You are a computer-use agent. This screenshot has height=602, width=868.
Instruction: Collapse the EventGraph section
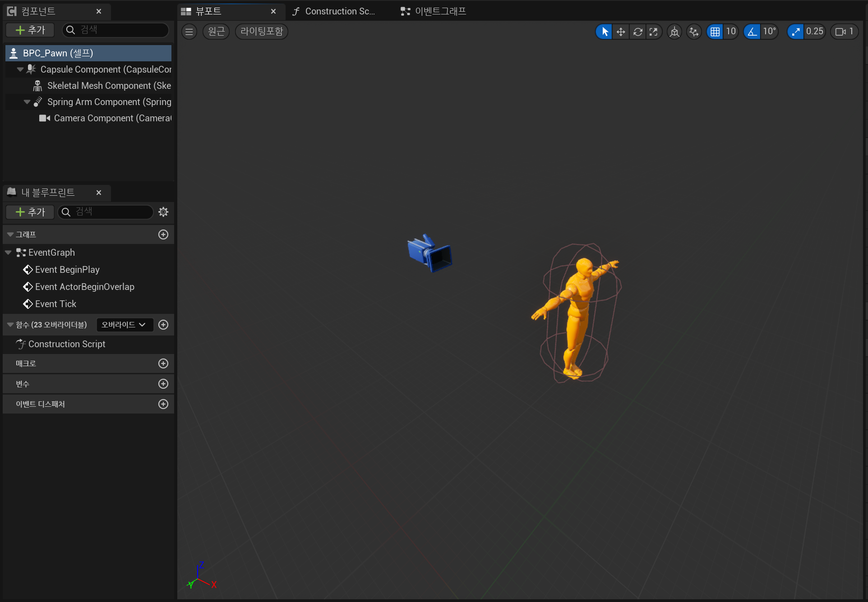pos(8,253)
